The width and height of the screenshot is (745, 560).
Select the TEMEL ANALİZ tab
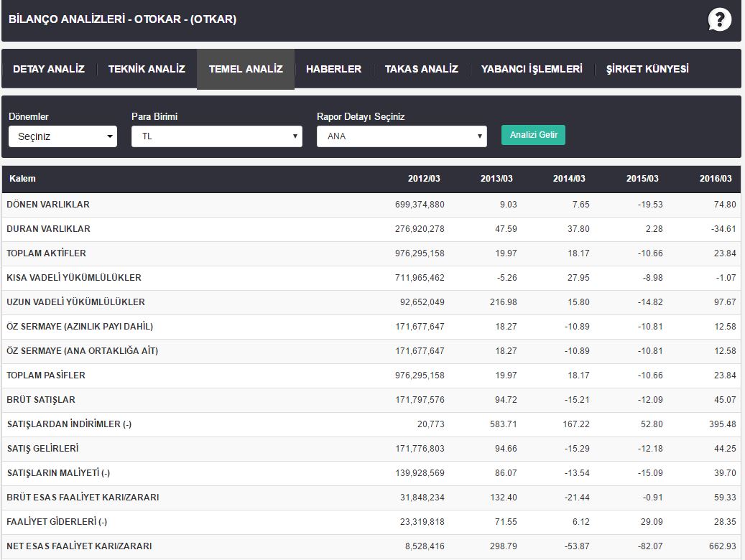[246, 69]
